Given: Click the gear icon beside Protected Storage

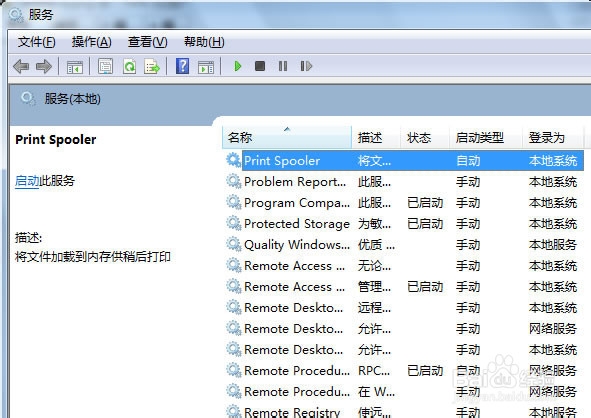Looking at the screenshot, I should [x=234, y=224].
